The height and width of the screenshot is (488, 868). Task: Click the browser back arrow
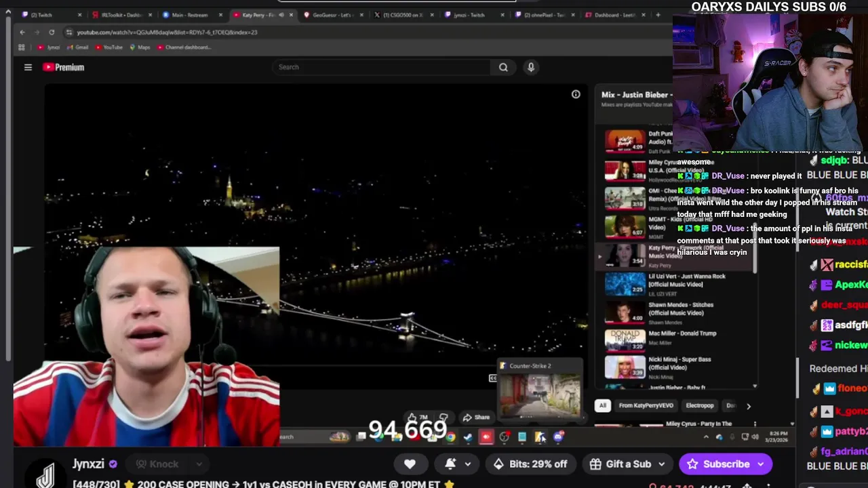coord(22,32)
